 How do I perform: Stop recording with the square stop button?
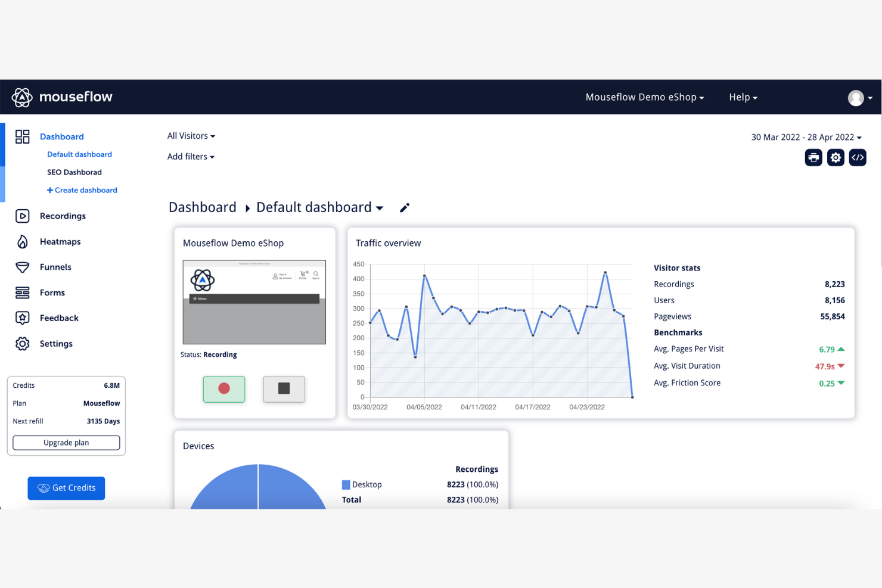[284, 389]
